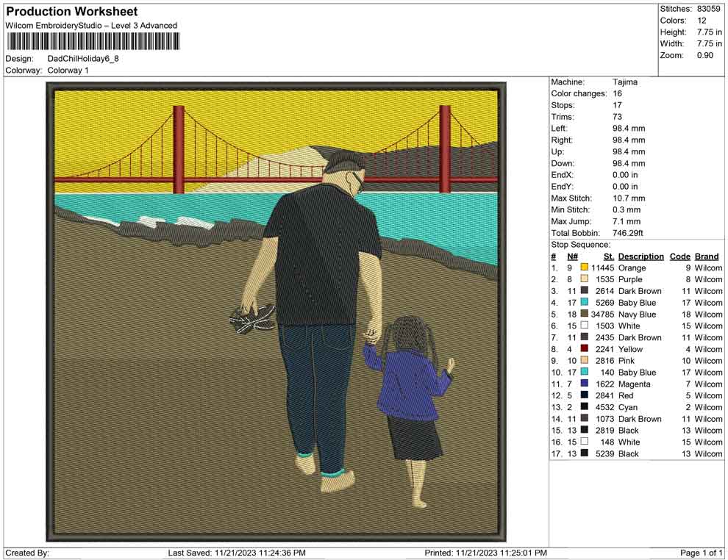Click the Tajima machine value

click(x=625, y=82)
